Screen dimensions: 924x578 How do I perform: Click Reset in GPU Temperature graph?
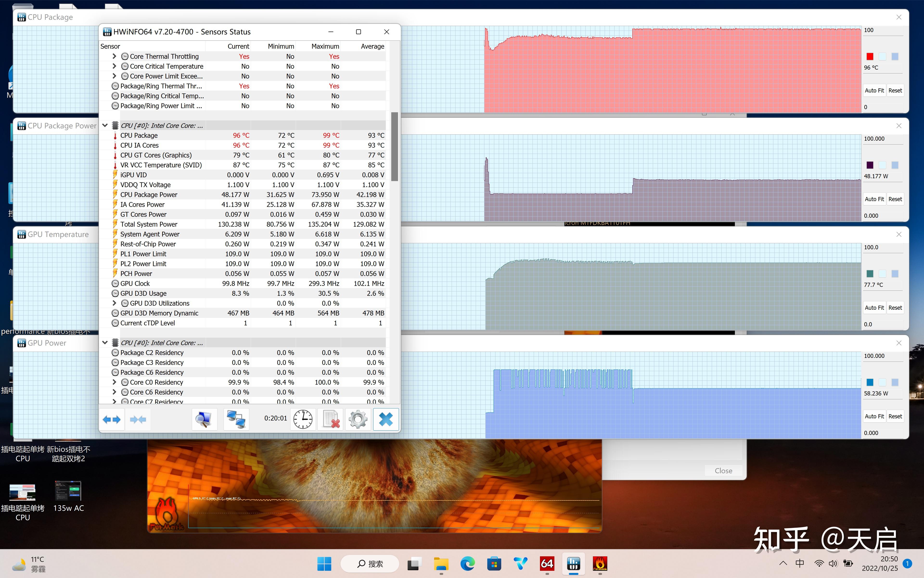[x=895, y=308]
